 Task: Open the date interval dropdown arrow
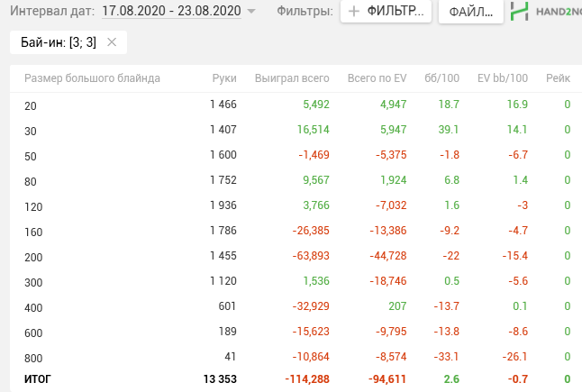point(251,11)
